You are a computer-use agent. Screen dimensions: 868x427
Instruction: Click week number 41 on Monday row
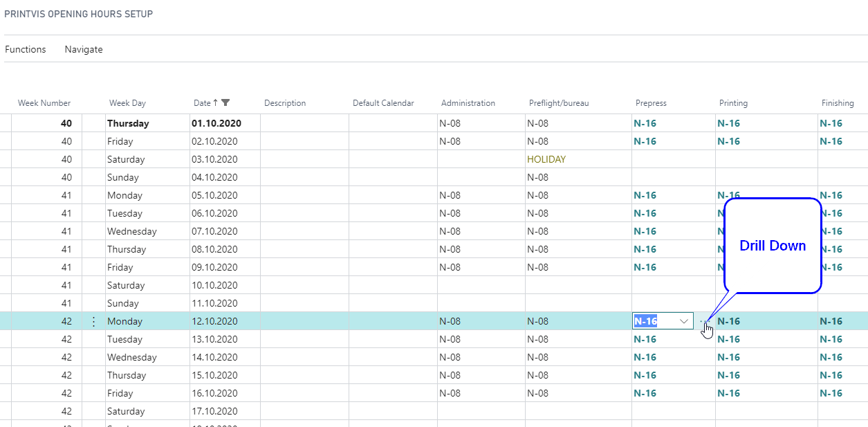[x=67, y=195]
